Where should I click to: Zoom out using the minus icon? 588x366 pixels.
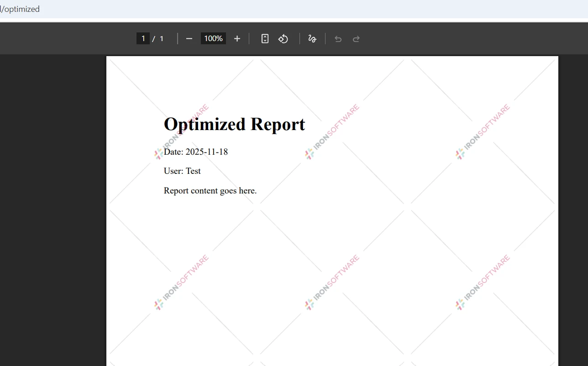[189, 38]
